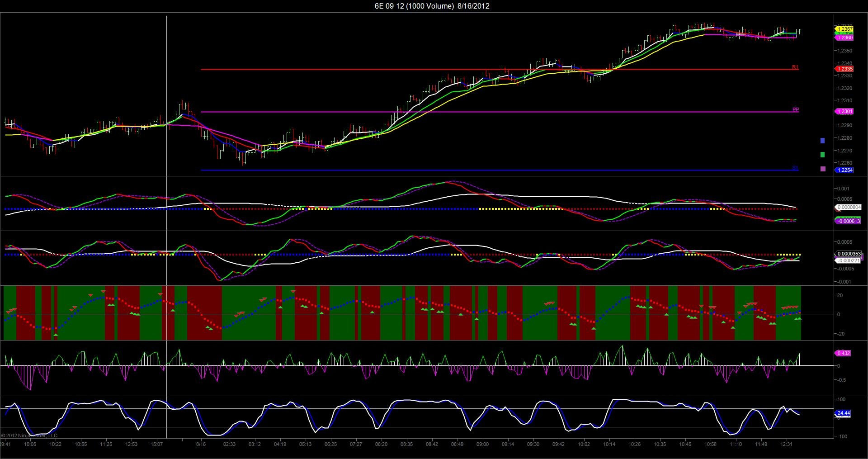
Task: Click the purple square marker near the S1 line
Action: click(822, 169)
